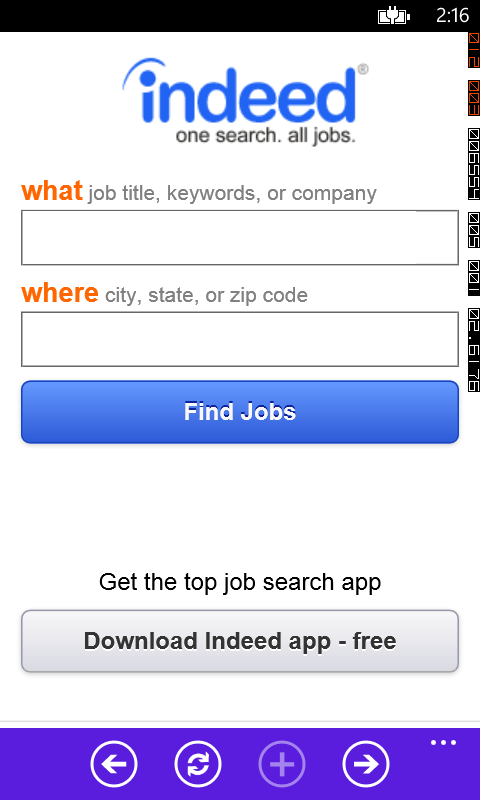
Task: Tap the 2:16 clock in status bar
Action: [452, 16]
